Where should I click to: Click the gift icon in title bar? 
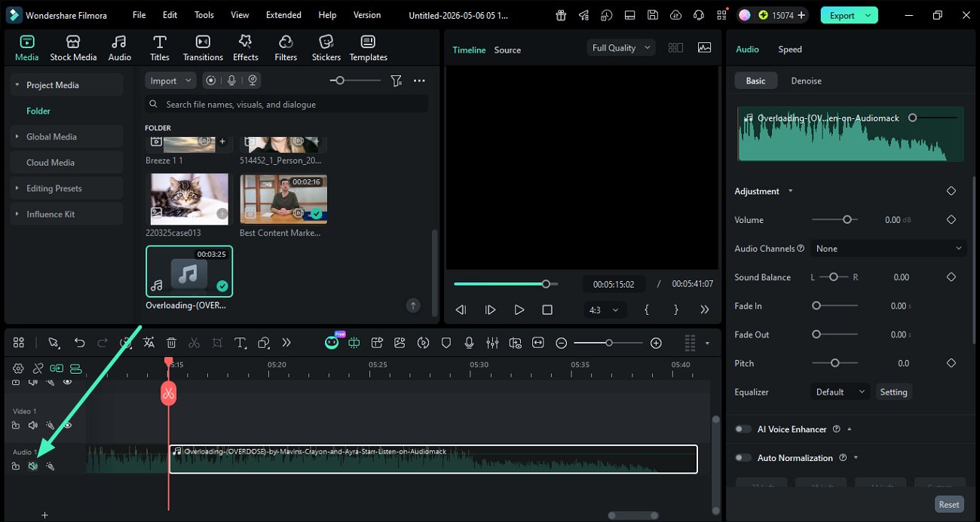point(560,15)
